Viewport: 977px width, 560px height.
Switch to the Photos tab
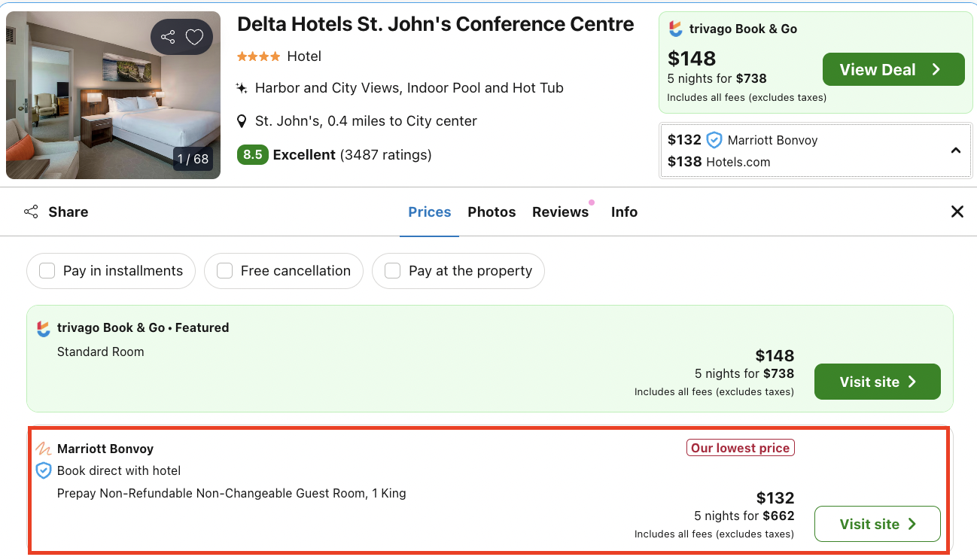492,212
